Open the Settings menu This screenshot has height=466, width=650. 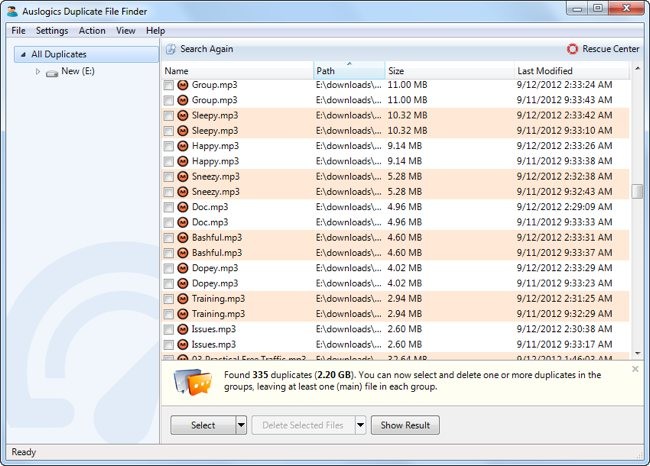(52, 31)
